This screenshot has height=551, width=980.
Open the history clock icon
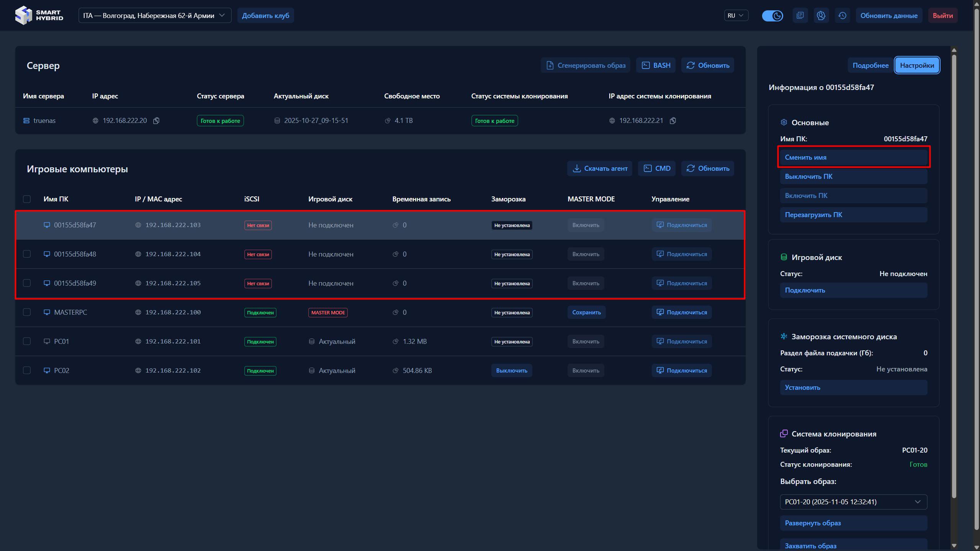click(842, 16)
